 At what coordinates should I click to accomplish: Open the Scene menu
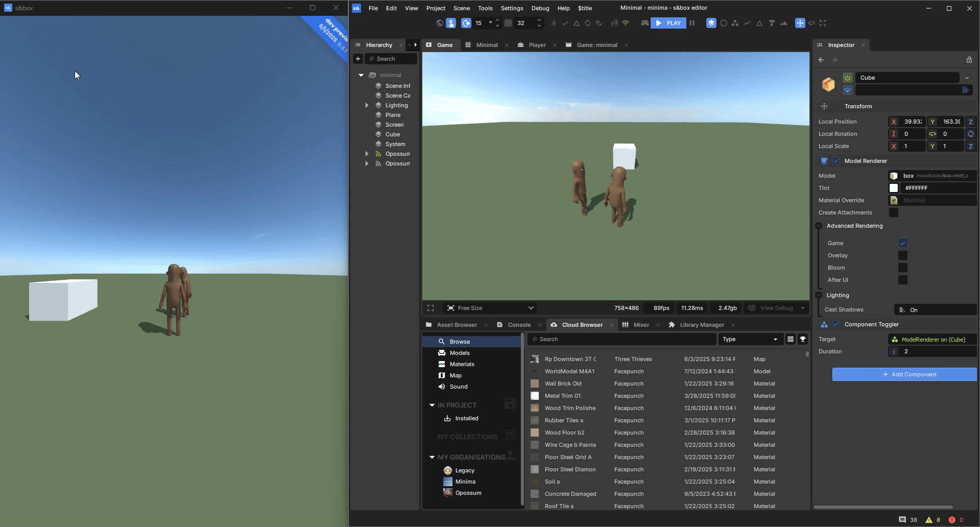click(461, 8)
